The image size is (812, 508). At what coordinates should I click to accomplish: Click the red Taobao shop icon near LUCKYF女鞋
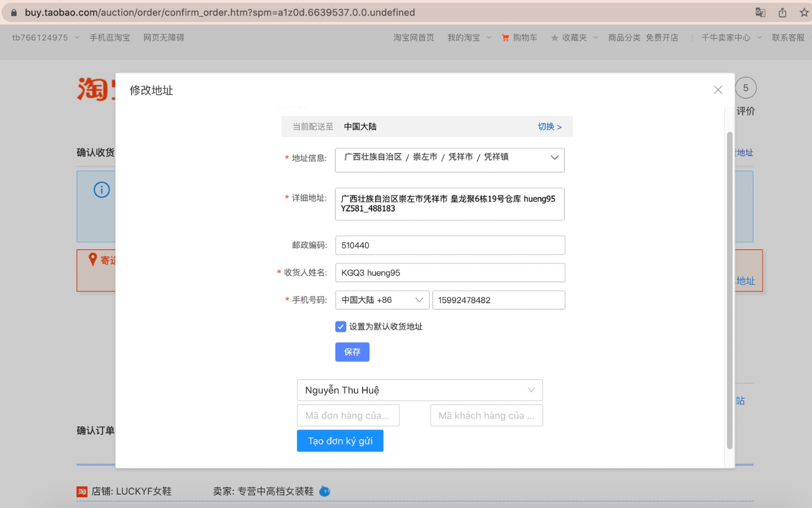(82, 491)
